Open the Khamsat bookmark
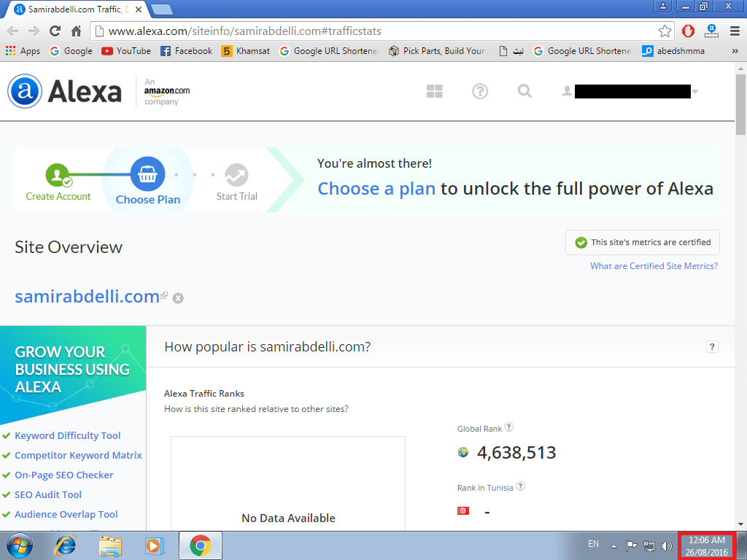Viewport: 747px width, 560px height. tap(246, 51)
